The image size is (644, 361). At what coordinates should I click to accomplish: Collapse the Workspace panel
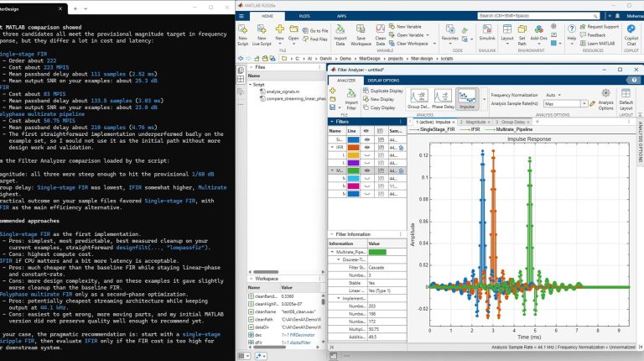click(251, 279)
